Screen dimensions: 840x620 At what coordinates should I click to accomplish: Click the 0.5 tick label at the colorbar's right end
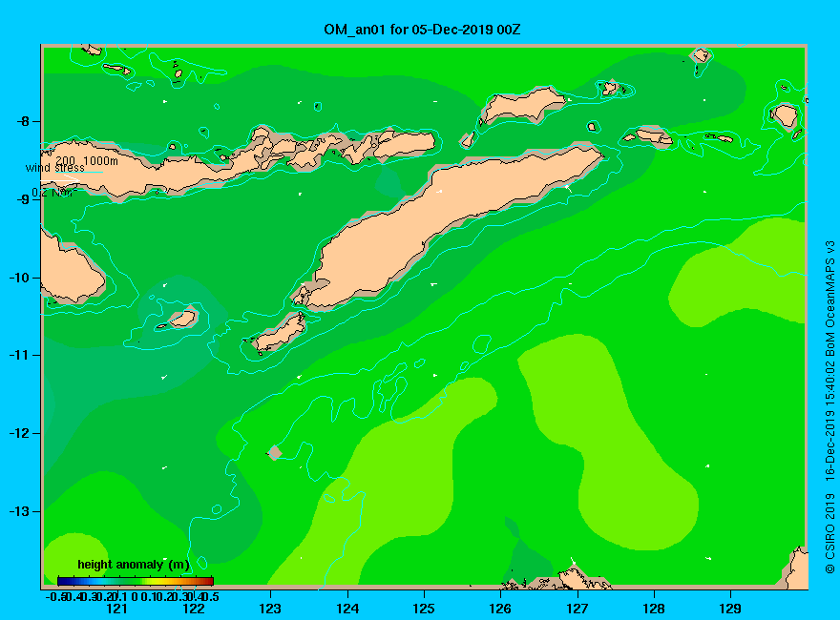212,596
